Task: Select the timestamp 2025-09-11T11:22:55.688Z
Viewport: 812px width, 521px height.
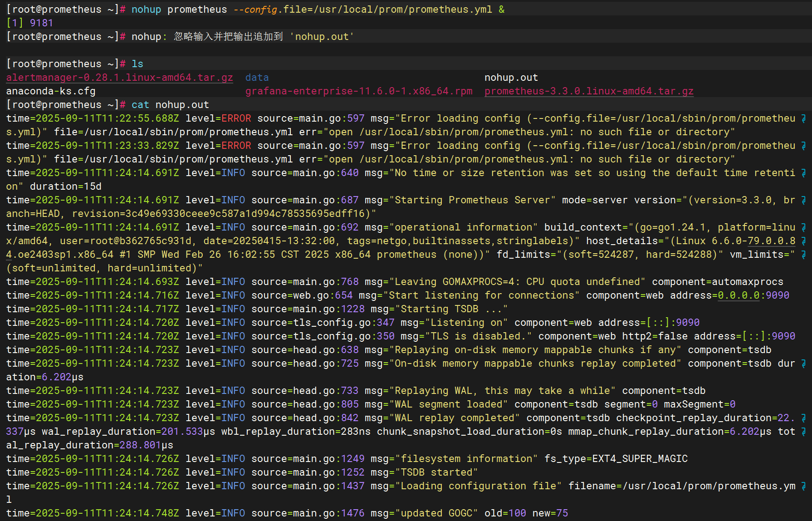Action: coord(108,118)
